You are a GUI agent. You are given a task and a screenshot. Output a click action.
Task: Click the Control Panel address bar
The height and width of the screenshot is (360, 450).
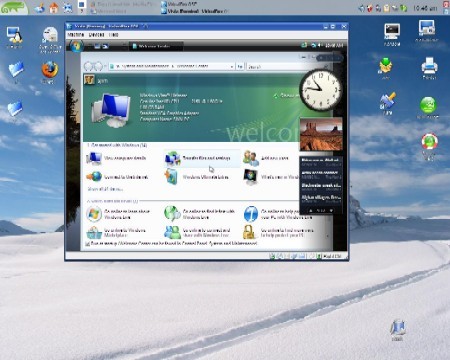(171, 67)
